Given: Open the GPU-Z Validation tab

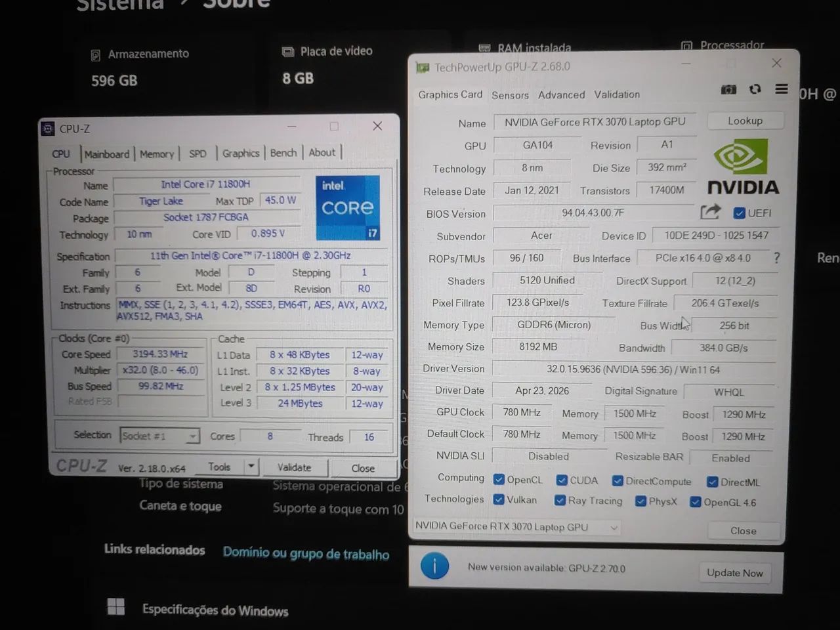Looking at the screenshot, I should pos(617,94).
